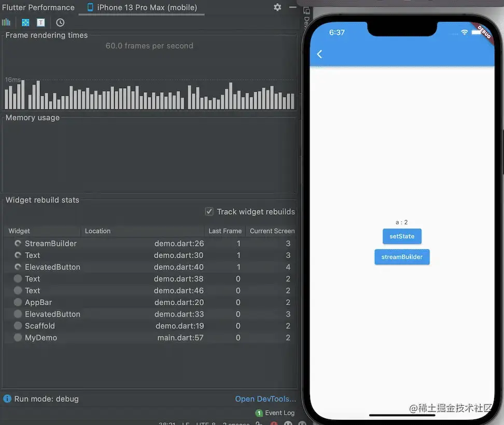
Task: Toggle the debug paint text icon
Action: tap(41, 22)
